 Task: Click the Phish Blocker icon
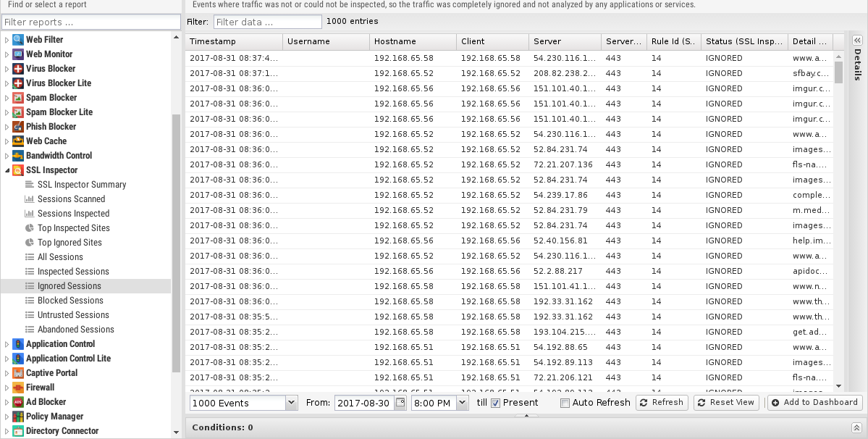click(18, 127)
